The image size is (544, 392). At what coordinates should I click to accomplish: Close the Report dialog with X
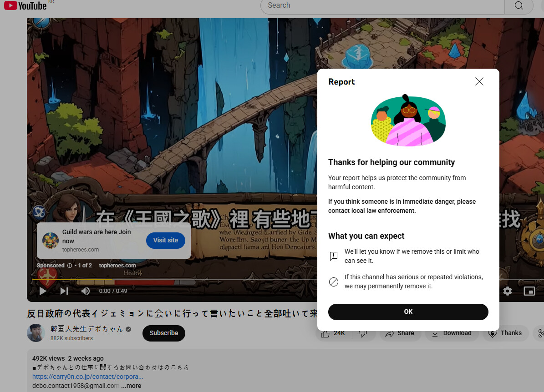coord(479,81)
